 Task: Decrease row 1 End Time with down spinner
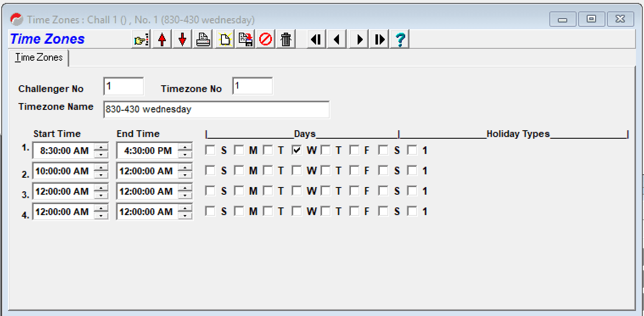click(x=185, y=154)
